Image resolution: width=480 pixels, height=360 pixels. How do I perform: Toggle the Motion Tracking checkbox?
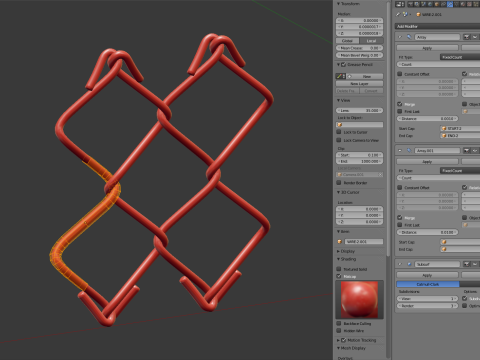(x=344, y=340)
